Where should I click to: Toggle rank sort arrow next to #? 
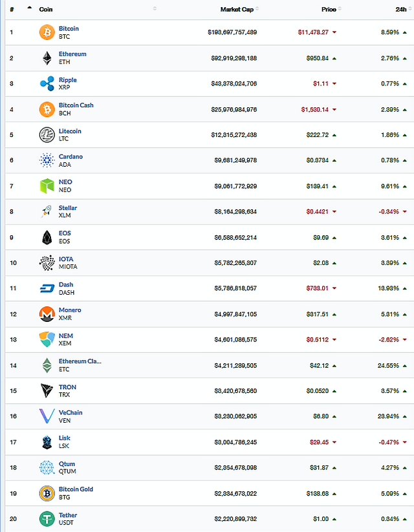[x=30, y=8]
